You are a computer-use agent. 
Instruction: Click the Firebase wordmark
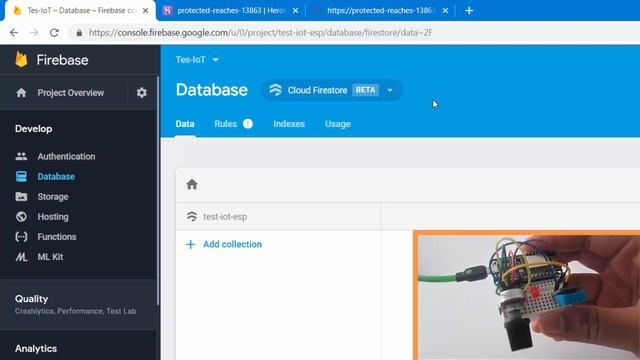pos(62,60)
